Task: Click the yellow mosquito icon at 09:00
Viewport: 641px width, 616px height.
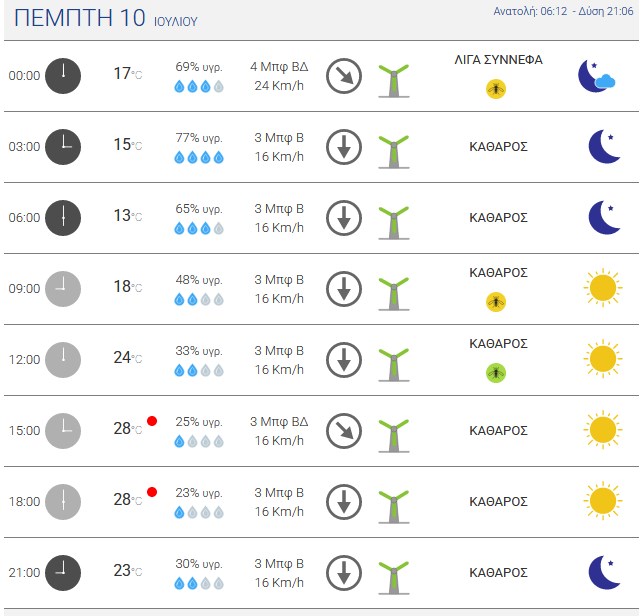Action: pos(496,302)
